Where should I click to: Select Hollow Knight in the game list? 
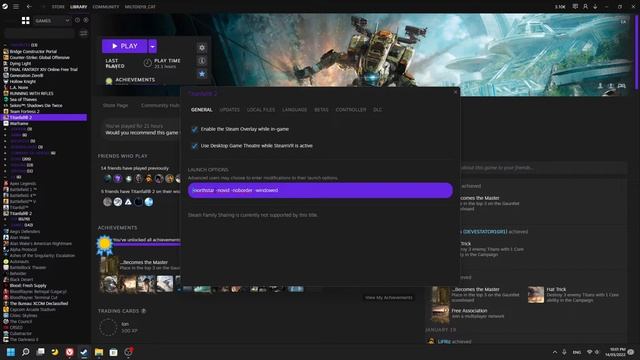22,82
